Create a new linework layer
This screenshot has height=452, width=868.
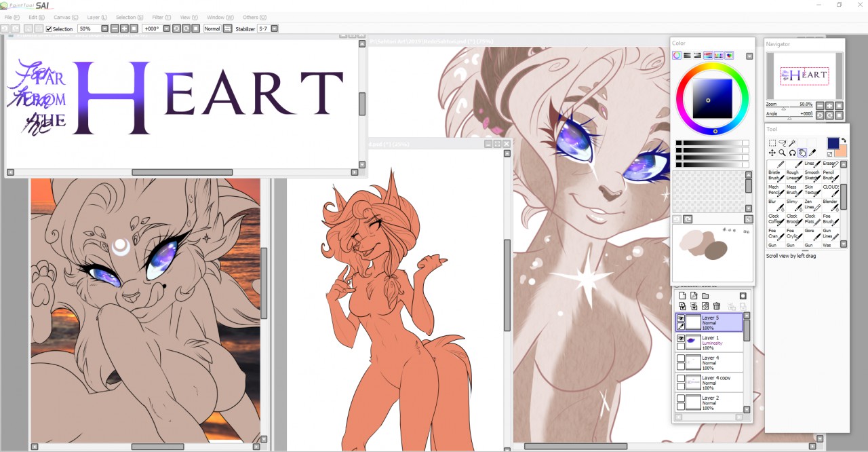click(694, 295)
